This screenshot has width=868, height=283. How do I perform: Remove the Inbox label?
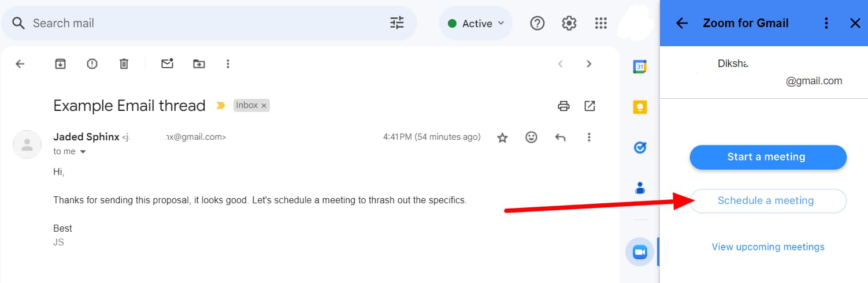264,106
